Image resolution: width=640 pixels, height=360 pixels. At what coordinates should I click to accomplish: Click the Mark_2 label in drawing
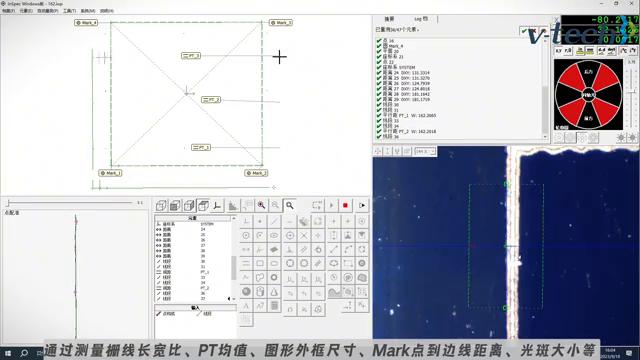pyautogui.click(x=256, y=173)
